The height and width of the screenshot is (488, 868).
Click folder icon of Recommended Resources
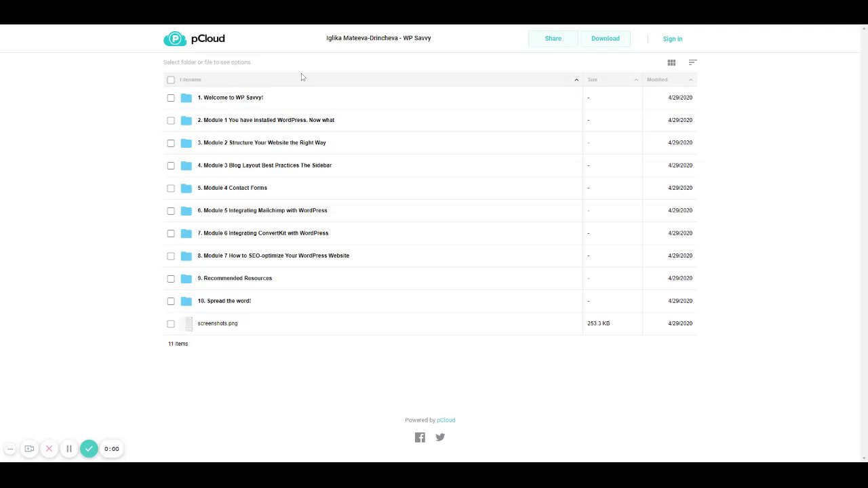186,279
